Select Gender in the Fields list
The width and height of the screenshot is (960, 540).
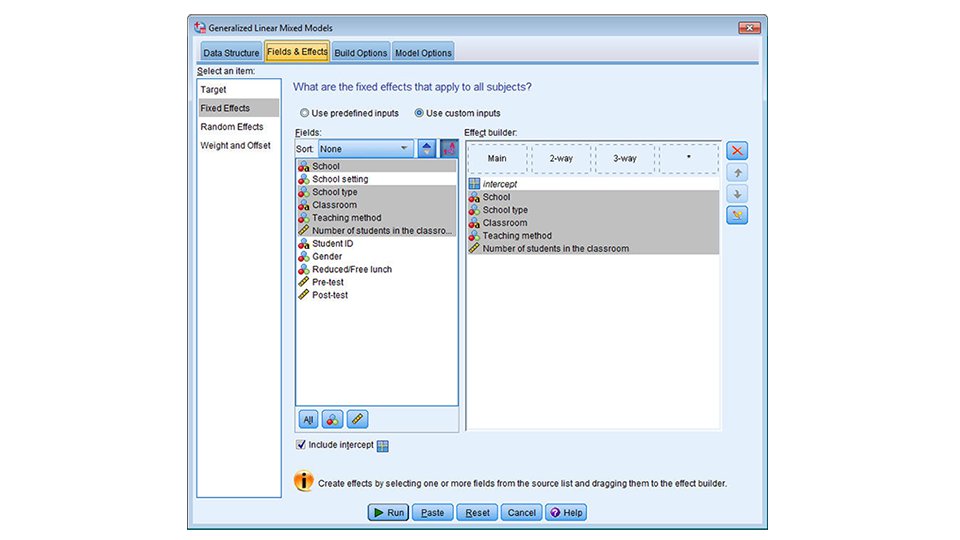click(x=377, y=257)
